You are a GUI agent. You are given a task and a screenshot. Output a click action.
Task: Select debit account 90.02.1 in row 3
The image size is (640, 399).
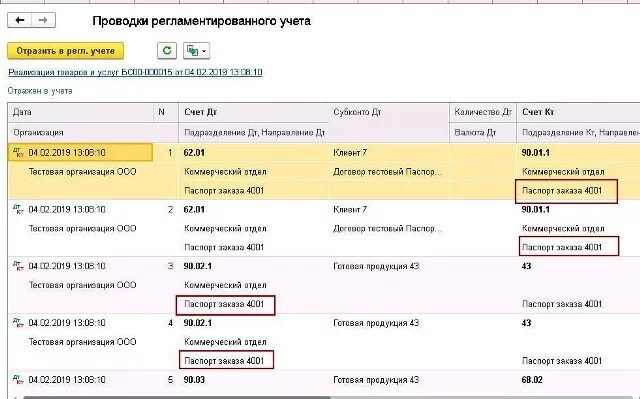tap(198, 266)
